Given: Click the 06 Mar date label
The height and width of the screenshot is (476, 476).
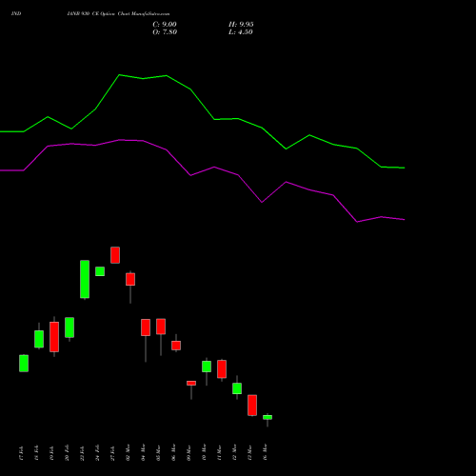Looking at the screenshot, I should click(173, 452).
